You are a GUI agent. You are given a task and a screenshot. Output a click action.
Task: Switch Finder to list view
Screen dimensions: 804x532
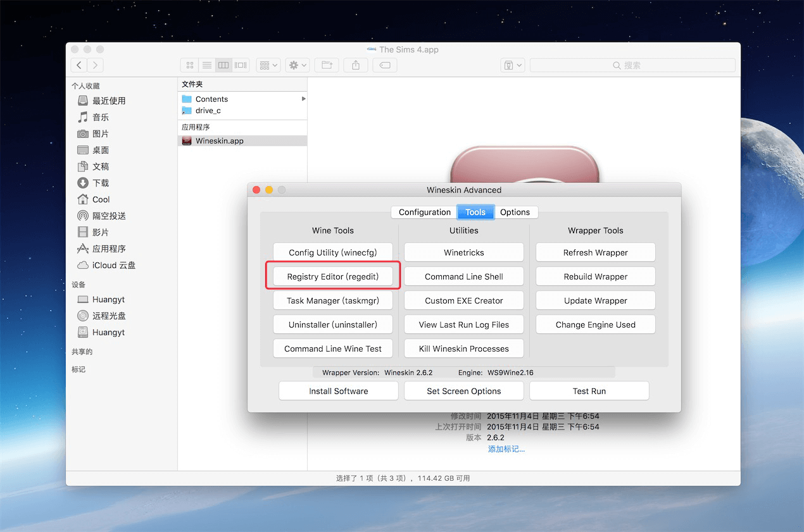[x=206, y=65]
